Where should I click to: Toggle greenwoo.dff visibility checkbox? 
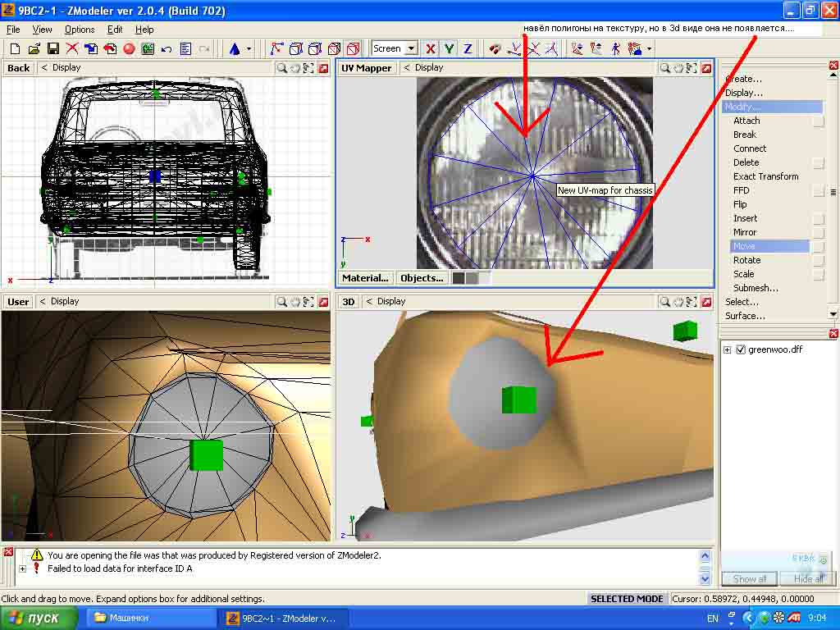(x=741, y=350)
